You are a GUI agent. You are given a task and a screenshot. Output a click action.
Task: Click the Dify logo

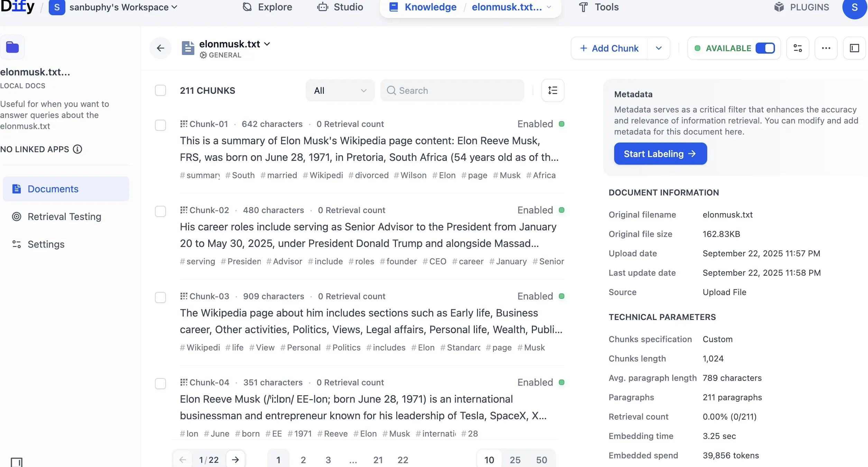(x=17, y=7)
